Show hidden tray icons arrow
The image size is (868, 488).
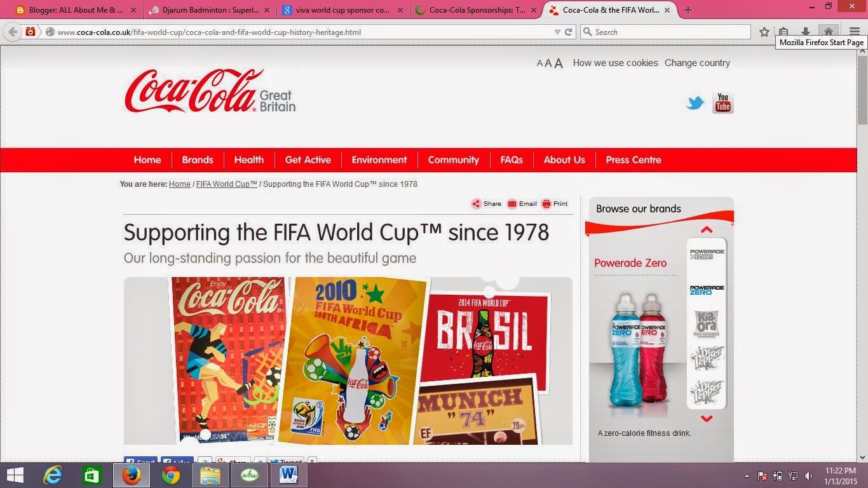pos(747,476)
